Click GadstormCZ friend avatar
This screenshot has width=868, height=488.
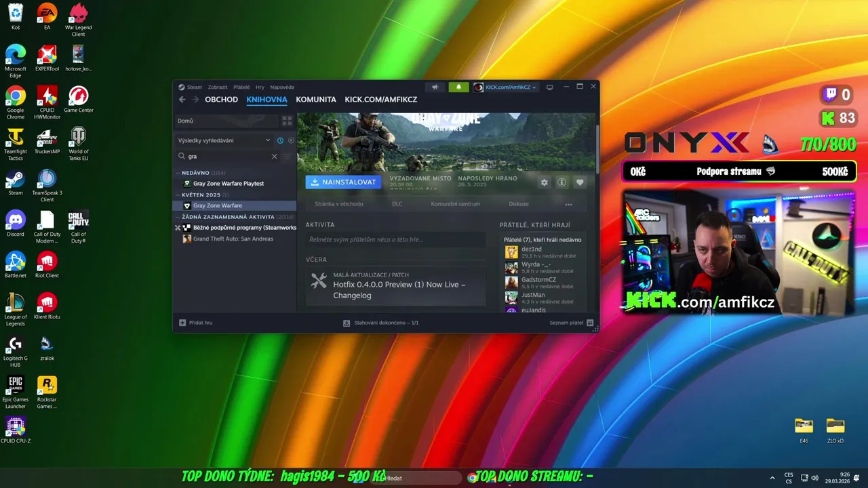(x=511, y=282)
